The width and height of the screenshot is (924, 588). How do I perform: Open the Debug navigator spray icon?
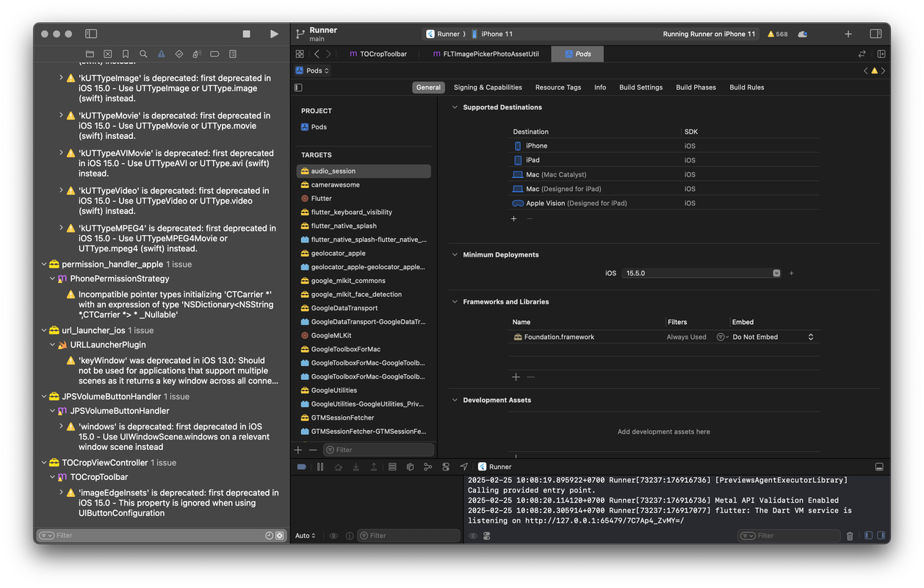tap(197, 54)
